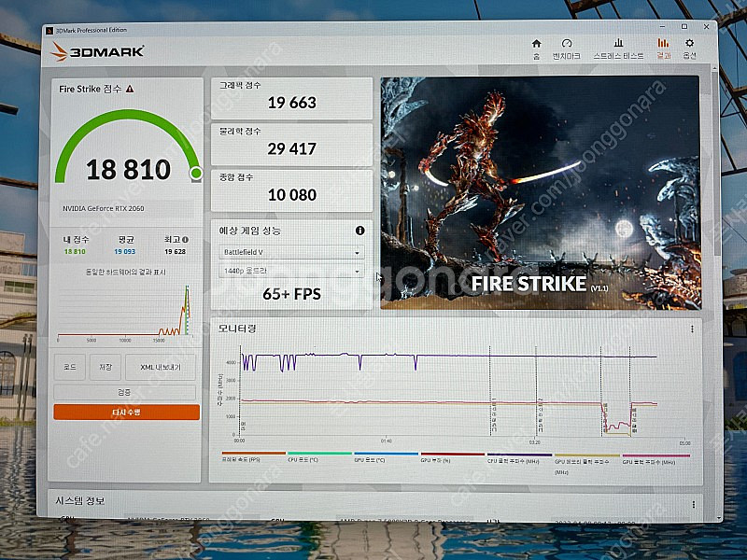747x560 pixels.
Task: Toggle the GPU 클럭 주파수 (MHz) legend item
Action: pyautogui.click(x=656, y=458)
